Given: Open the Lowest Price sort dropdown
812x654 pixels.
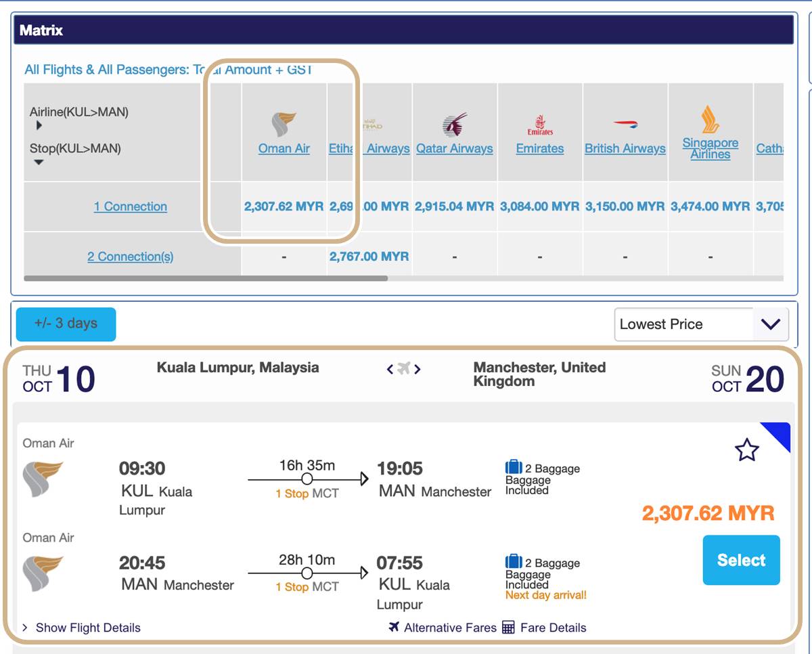Looking at the screenshot, I should [x=701, y=324].
